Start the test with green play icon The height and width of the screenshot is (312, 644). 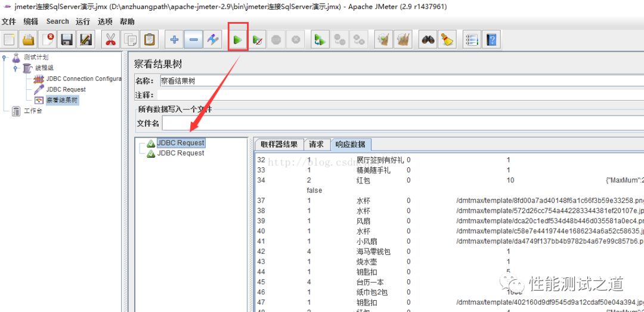238,40
